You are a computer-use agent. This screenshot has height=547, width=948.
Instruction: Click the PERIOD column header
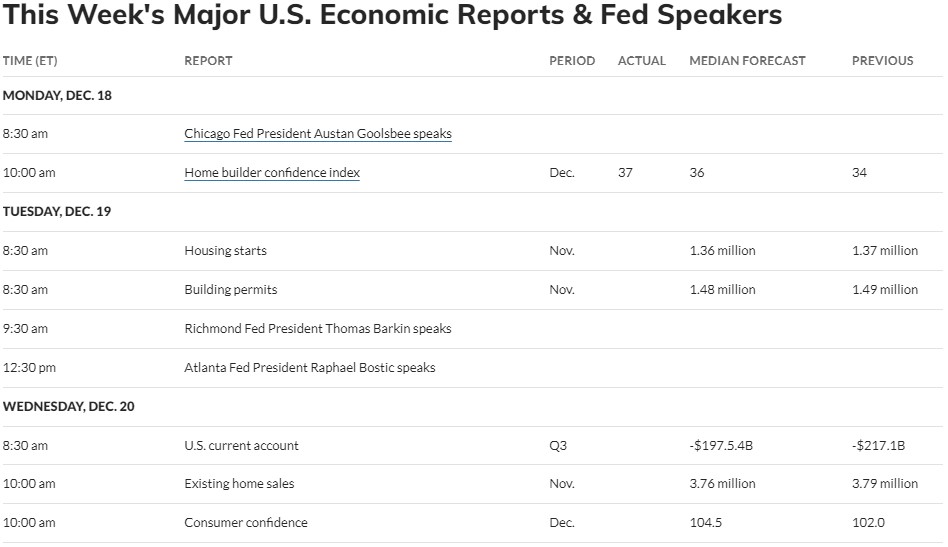point(572,61)
